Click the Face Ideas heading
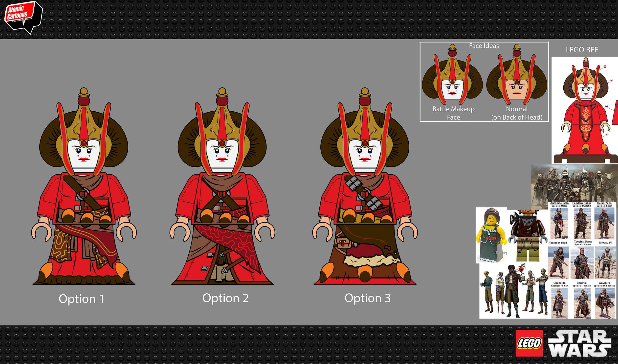This screenshot has width=618, height=364. pos(484,46)
